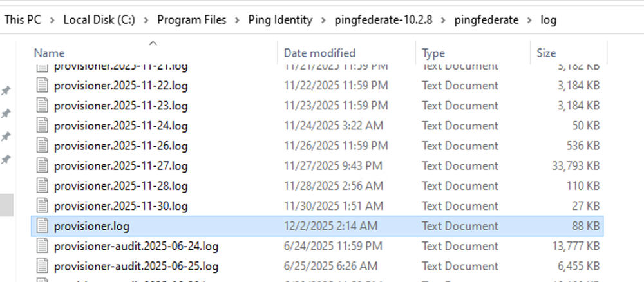The height and width of the screenshot is (282, 644).
Task: Collapse sort arrow above Name column
Action: pos(153,43)
